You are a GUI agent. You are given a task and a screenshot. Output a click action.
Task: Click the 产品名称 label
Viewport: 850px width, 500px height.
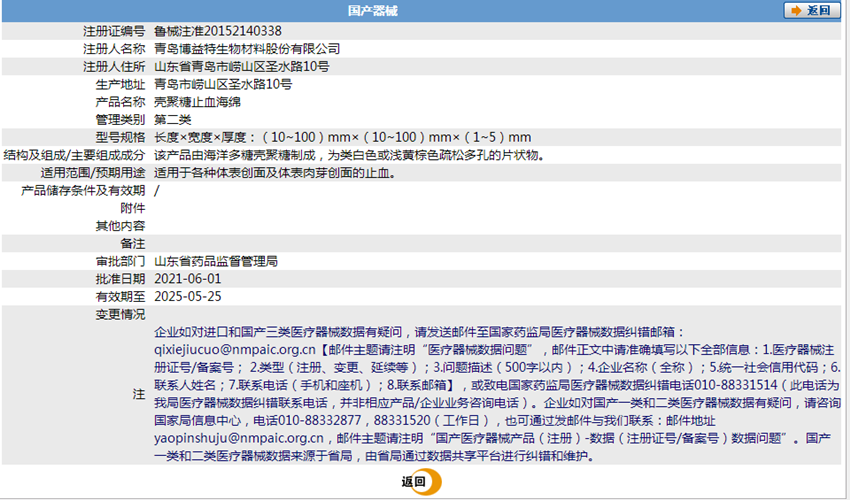tap(120, 102)
